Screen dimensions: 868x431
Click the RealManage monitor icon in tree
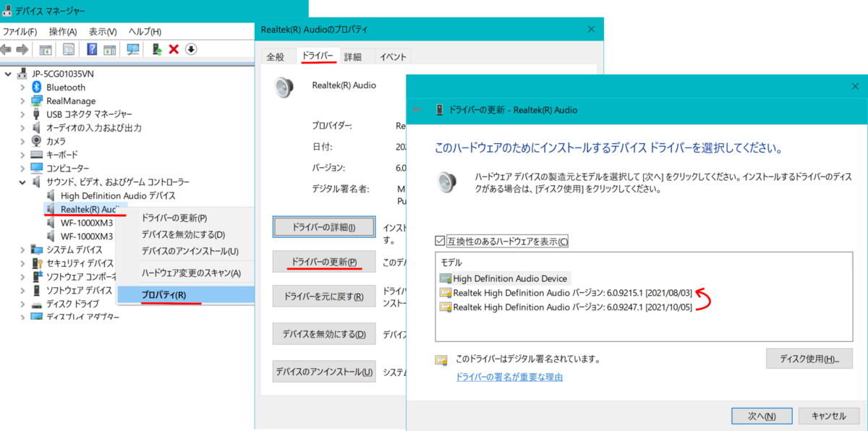tap(37, 101)
